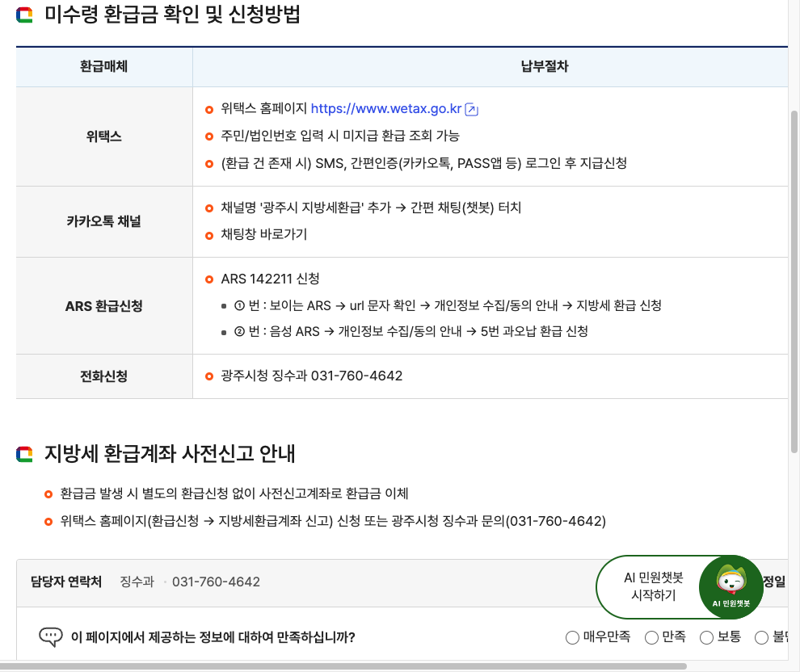Click the speech bubble satisfaction survey icon
The width and height of the screenshot is (800, 672).
51,636
